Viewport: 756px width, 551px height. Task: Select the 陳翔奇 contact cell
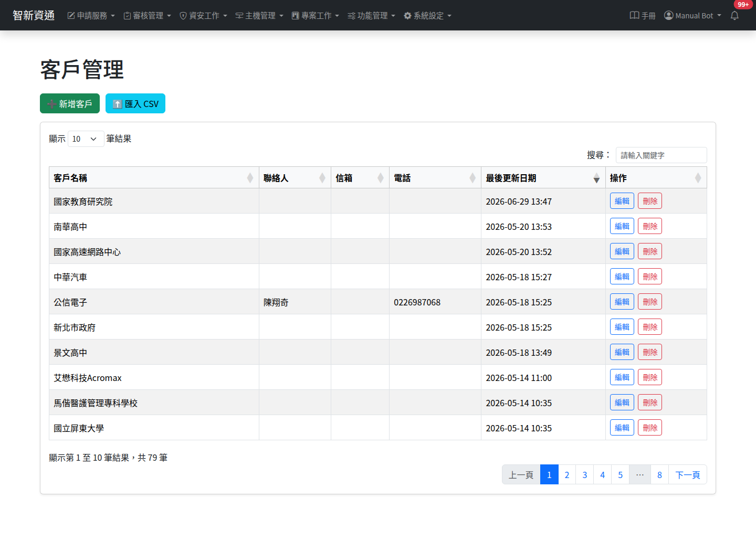click(295, 302)
